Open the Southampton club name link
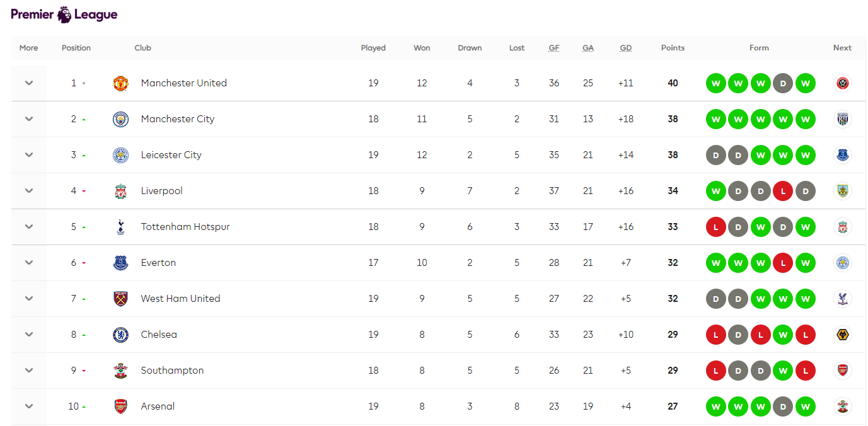 click(x=172, y=371)
